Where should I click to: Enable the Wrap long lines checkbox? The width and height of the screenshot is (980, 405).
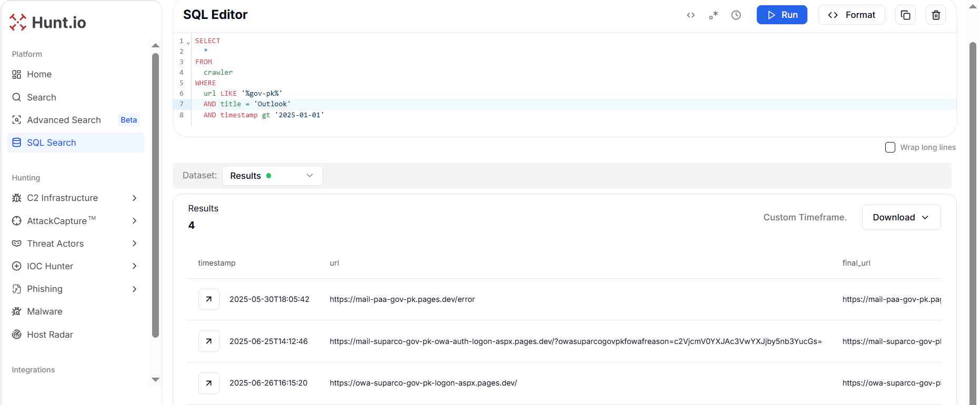click(890, 147)
